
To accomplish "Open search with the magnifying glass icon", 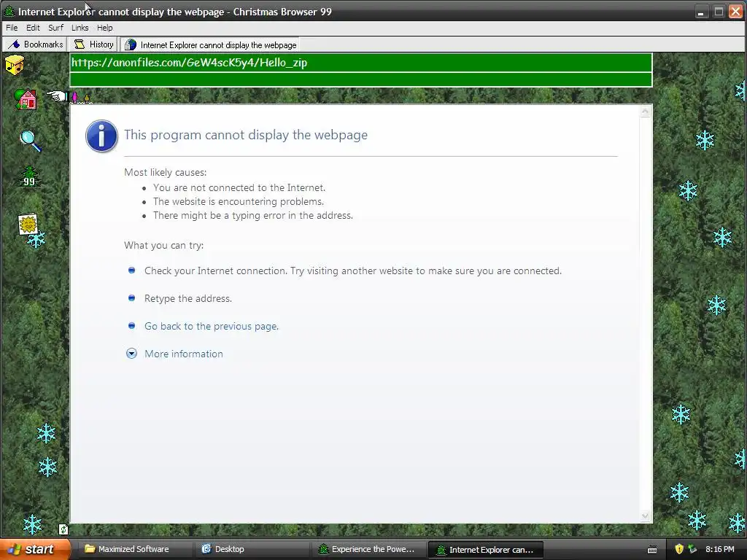I will (x=31, y=141).
